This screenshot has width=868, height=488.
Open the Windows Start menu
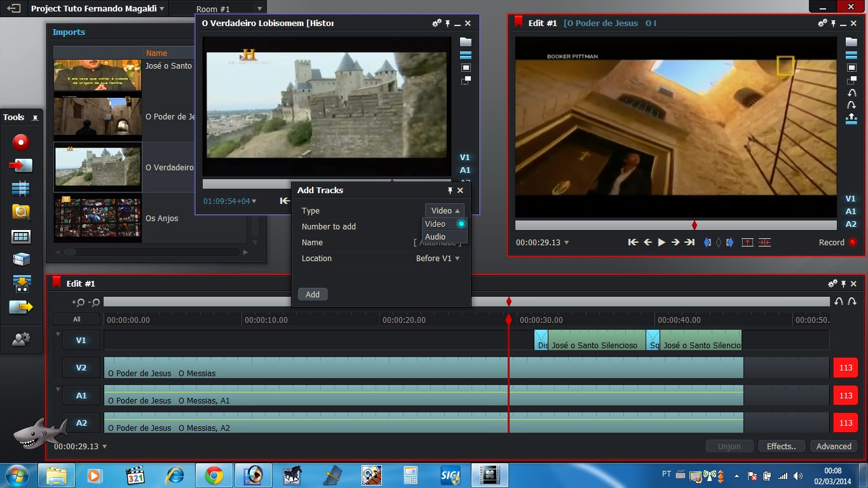16,475
